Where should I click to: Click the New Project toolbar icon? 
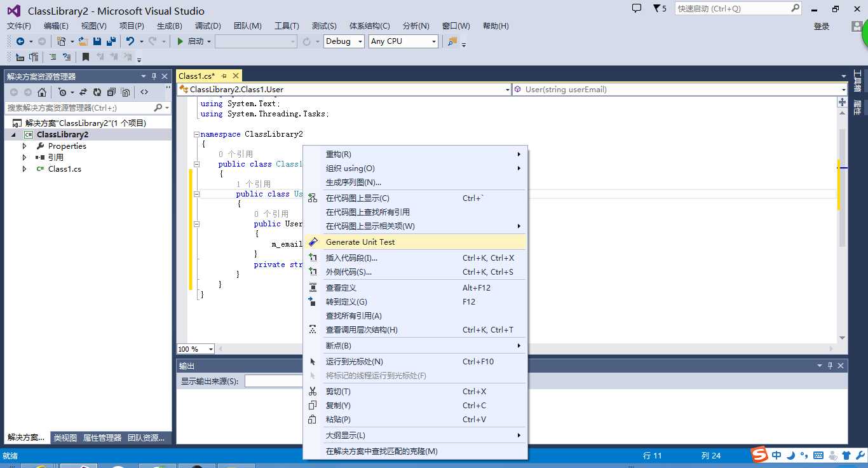pyautogui.click(x=61, y=41)
